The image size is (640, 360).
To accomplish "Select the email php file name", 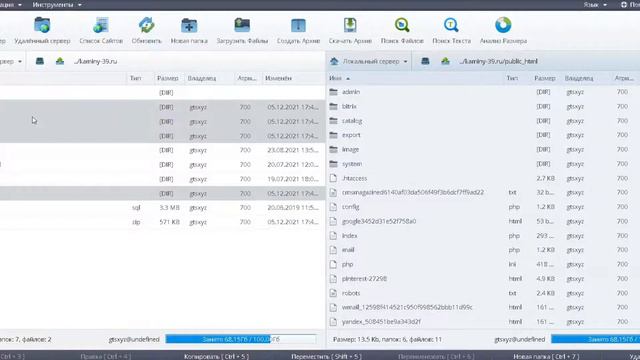I will 348,250.
